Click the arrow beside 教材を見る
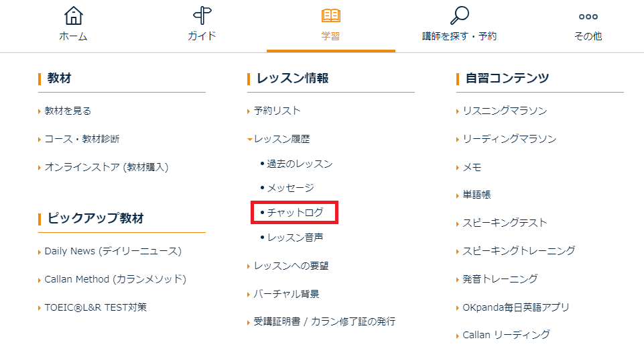The image size is (644, 355). coord(40,111)
